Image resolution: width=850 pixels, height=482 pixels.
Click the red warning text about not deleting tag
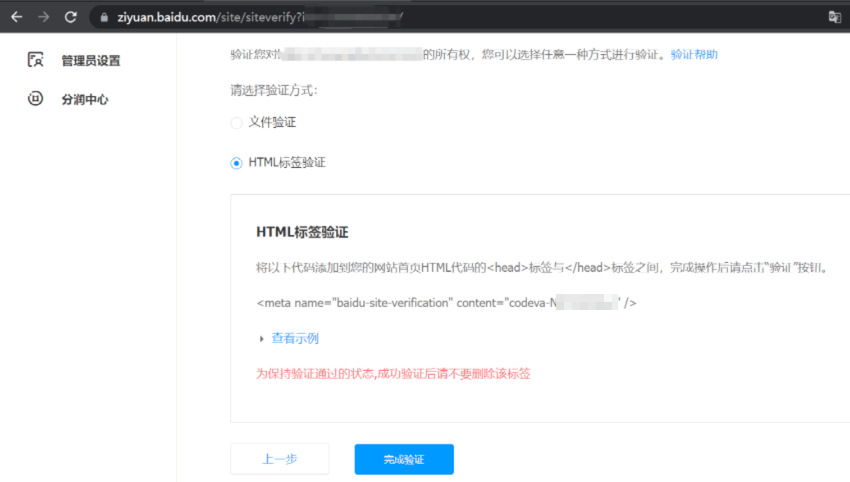393,374
